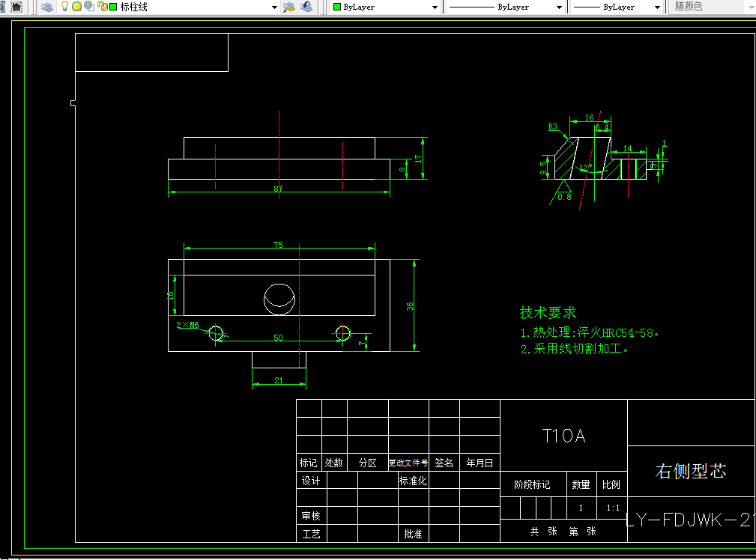Select the 36 vertical dimension
This screenshot has height=560, width=756.
(x=410, y=306)
